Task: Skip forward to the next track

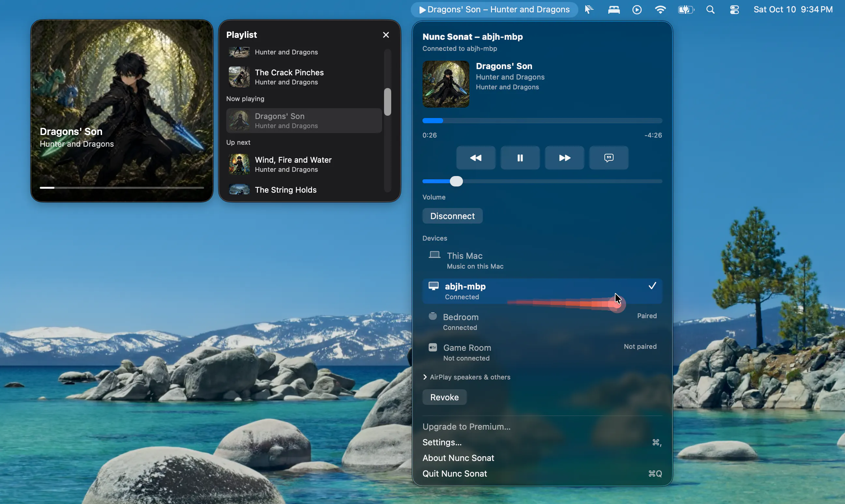Action: pyautogui.click(x=564, y=158)
